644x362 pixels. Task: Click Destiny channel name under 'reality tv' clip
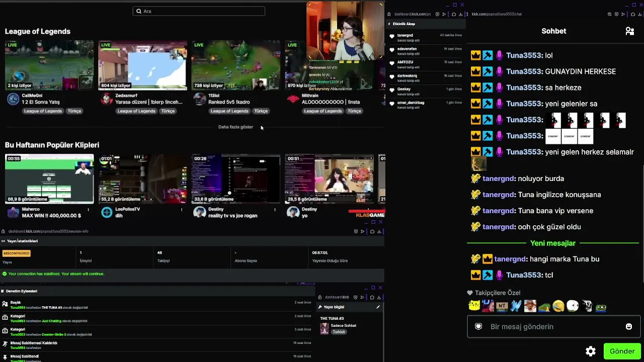tap(216, 209)
